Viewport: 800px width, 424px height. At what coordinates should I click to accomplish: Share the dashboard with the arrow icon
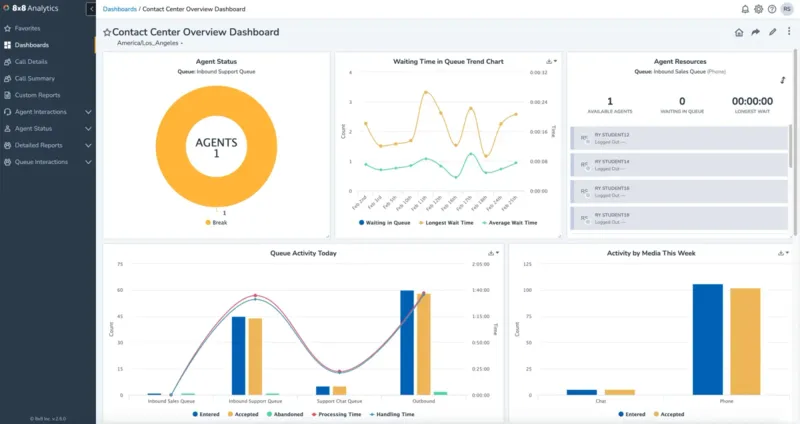pos(756,32)
